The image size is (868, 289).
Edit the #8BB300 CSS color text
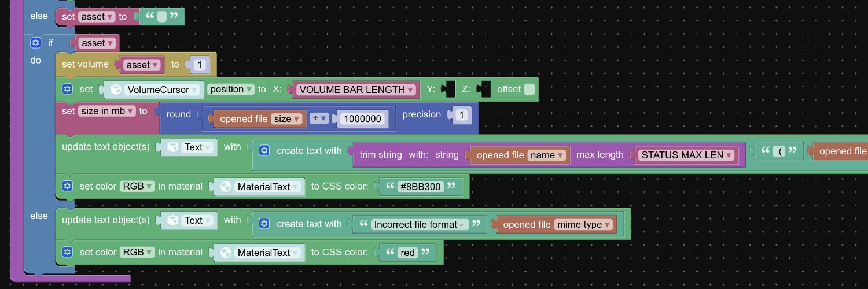[x=421, y=187]
